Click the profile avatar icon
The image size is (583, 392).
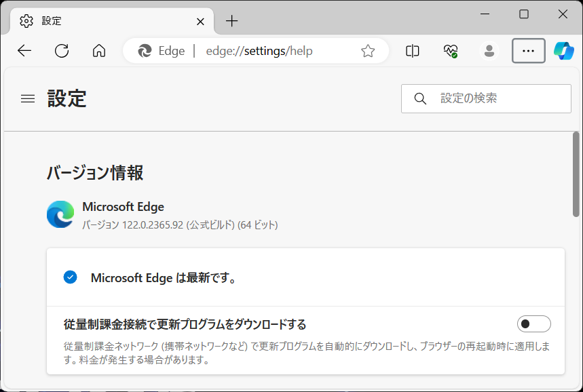(x=489, y=50)
